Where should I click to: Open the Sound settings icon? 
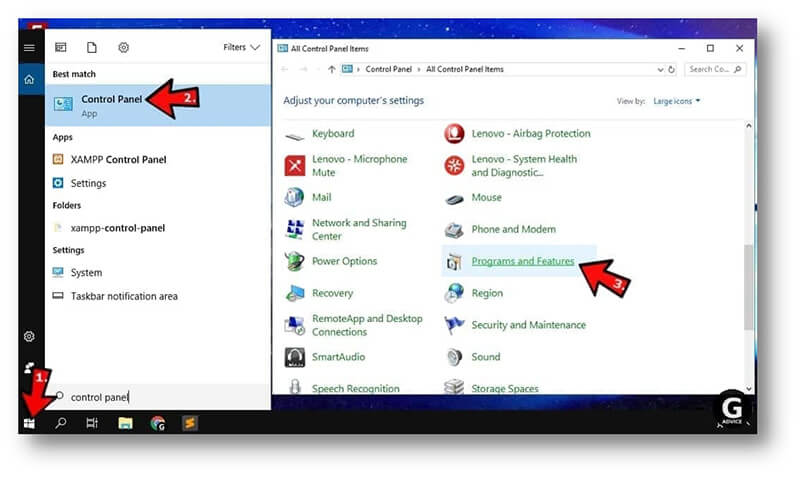click(454, 357)
